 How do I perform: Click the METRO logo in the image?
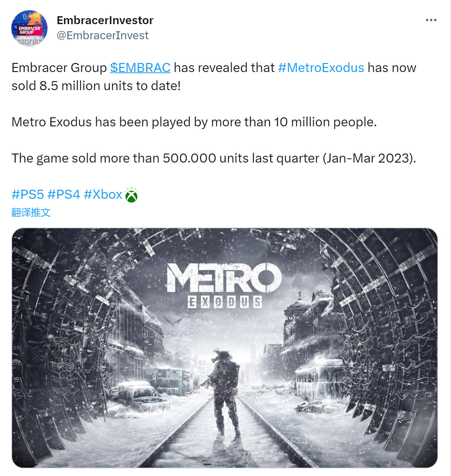[224, 278]
